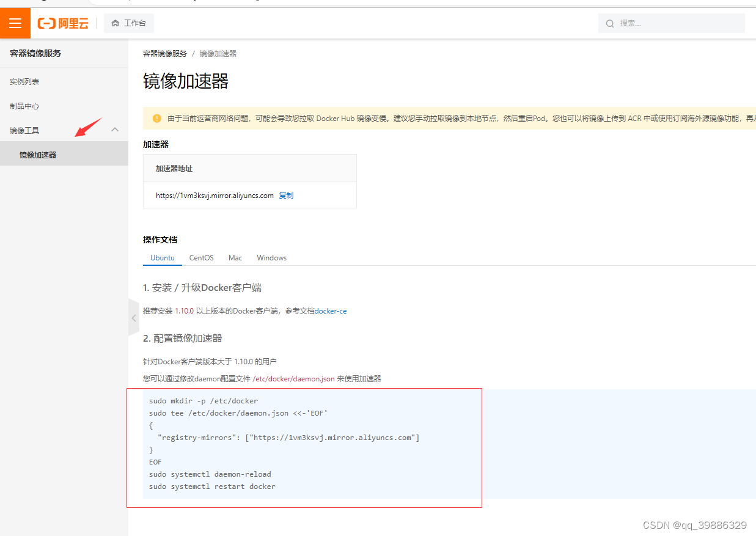Open 实例列表 in the sidebar
Viewport: 756px width, 536px height.
tap(24, 82)
